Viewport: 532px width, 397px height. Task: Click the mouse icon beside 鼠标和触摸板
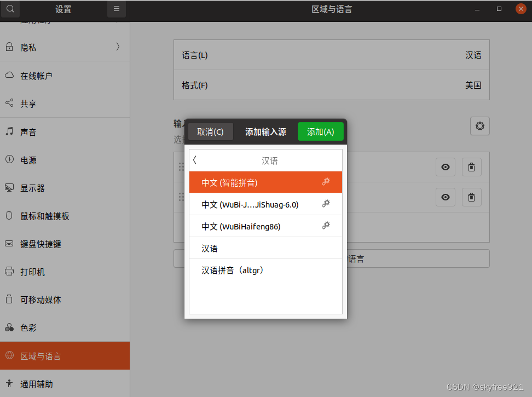pyautogui.click(x=9, y=215)
